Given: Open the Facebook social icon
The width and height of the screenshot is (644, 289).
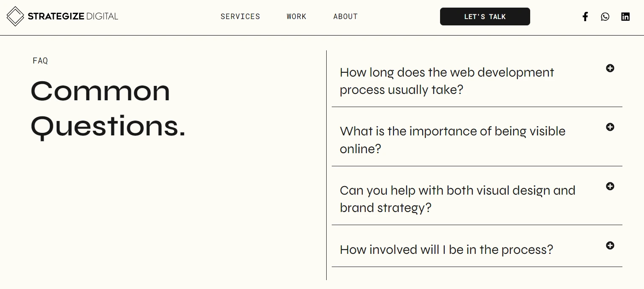Looking at the screenshot, I should click(585, 17).
